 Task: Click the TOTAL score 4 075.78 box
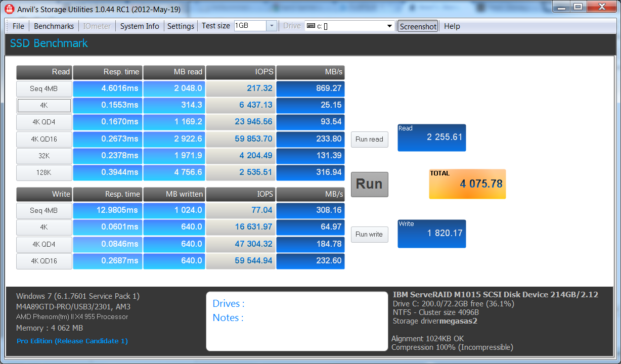click(x=467, y=184)
